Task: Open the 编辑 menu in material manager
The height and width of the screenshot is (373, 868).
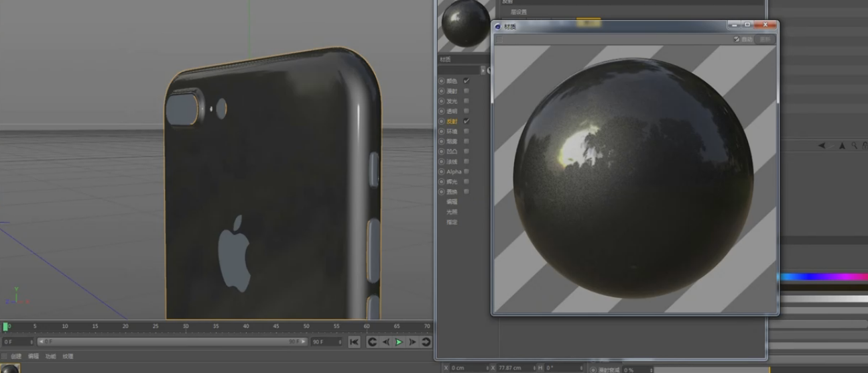Action: point(34,356)
